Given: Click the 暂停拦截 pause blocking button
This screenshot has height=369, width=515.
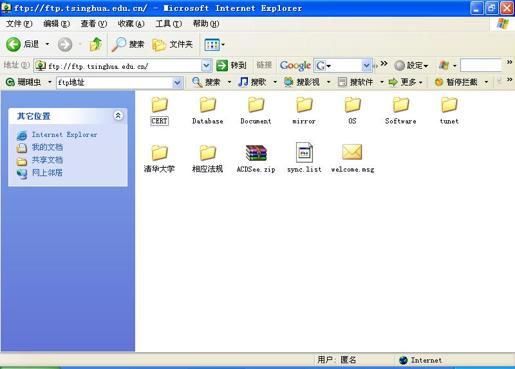Looking at the screenshot, I should click(x=457, y=82).
